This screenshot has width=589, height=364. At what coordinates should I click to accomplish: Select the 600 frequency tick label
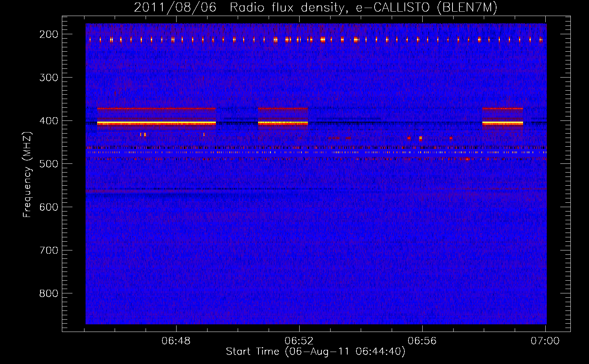coord(49,207)
